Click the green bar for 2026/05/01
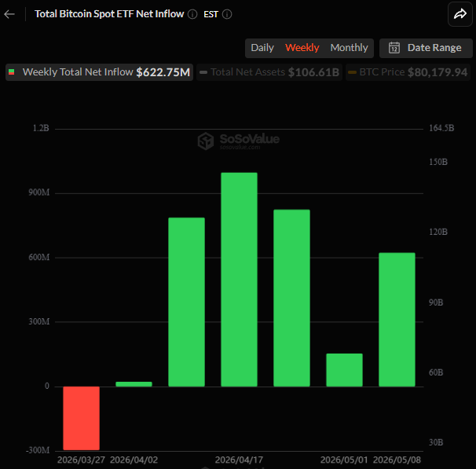The width and height of the screenshot is (476, 469). coord(344,370)
